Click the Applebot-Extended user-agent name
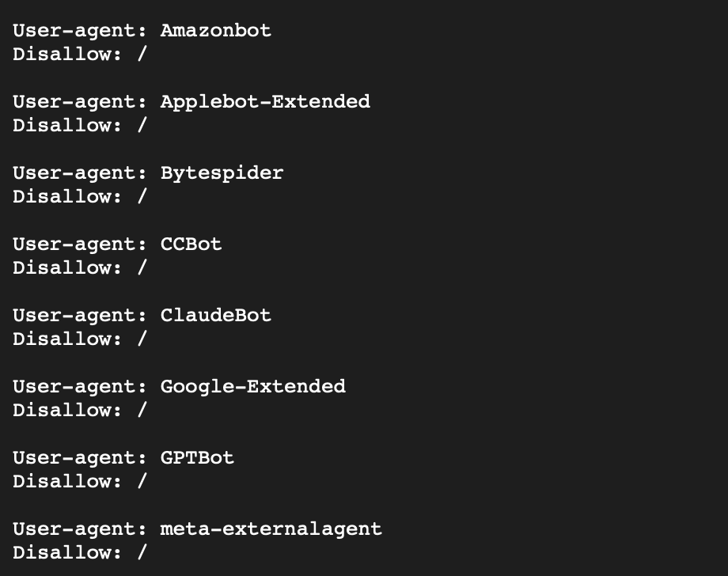 (x=264, y=102)
